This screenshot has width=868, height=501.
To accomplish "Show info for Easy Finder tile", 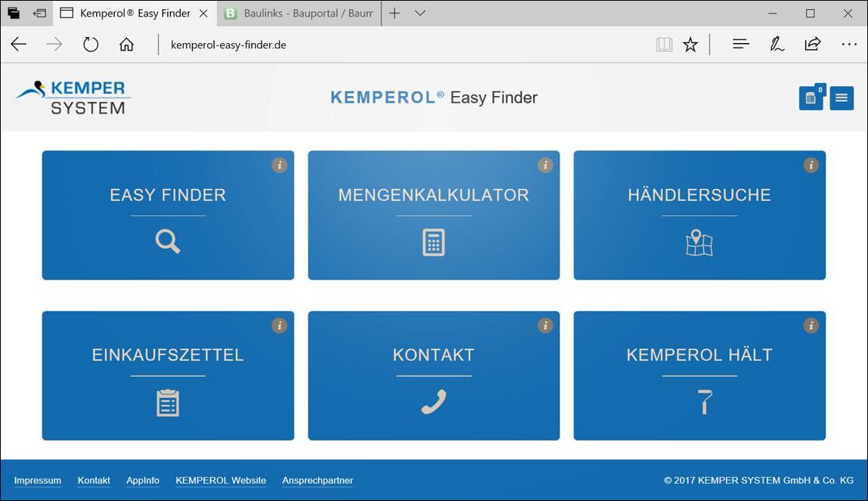I will coord(280,165).
